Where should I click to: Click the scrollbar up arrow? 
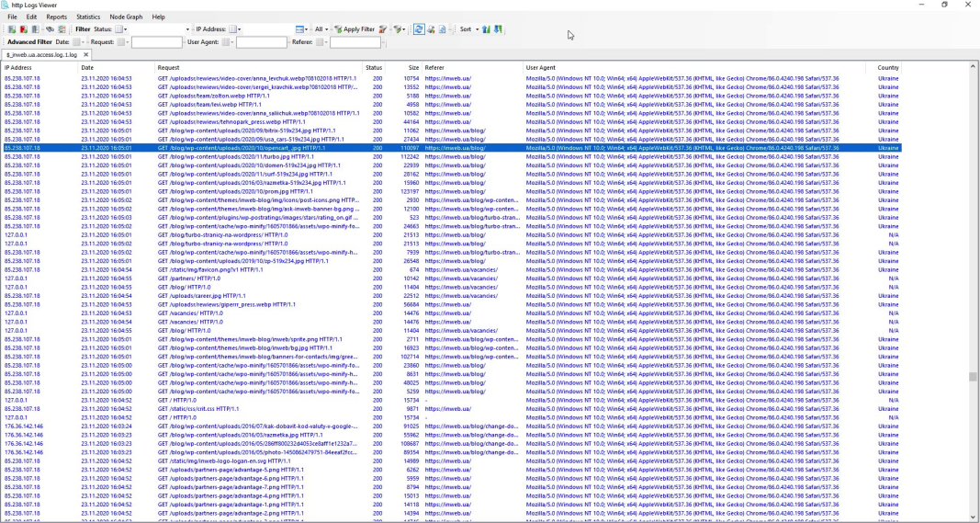tap(973, 65)
